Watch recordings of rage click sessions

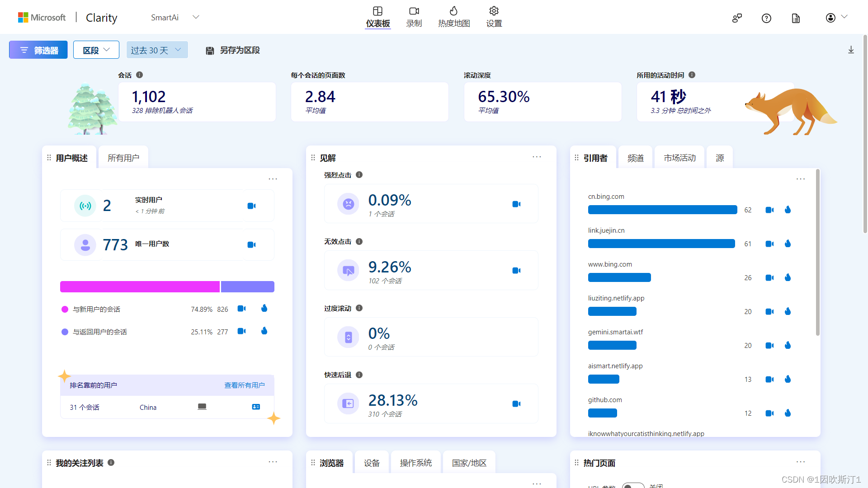[516, 204]
